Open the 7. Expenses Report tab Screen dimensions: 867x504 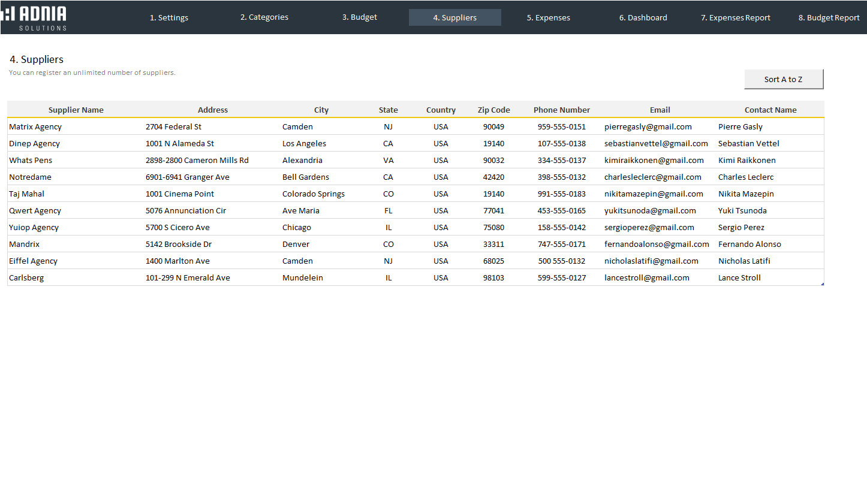(x=736, y=17)
